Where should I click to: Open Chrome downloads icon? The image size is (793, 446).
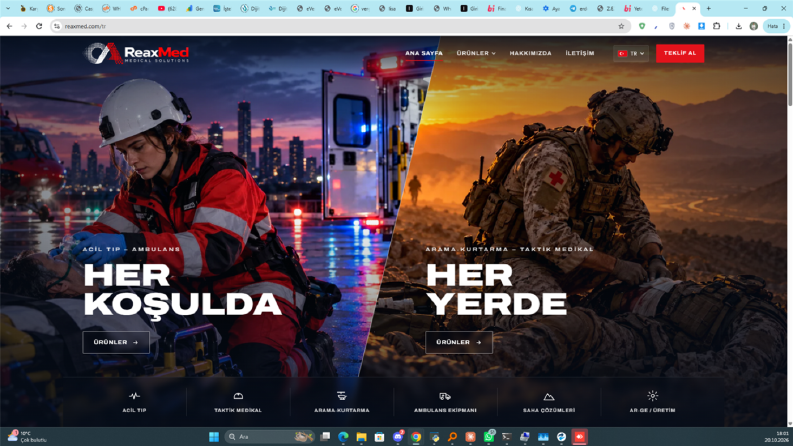pos(738,26)
